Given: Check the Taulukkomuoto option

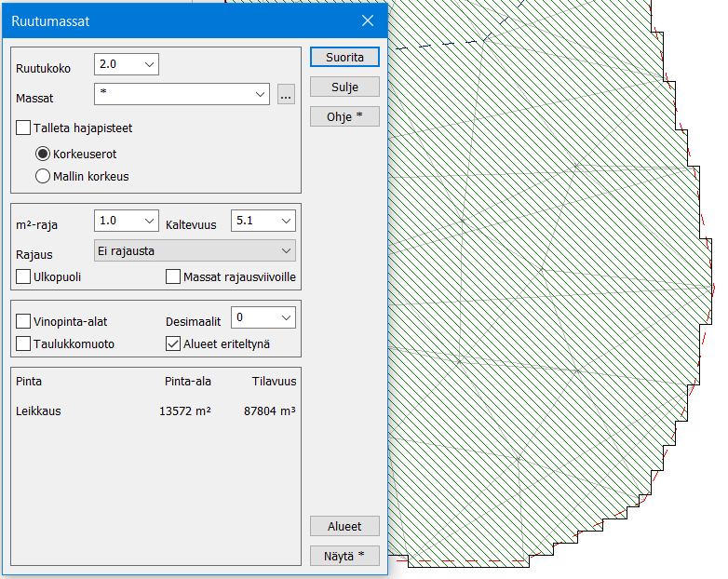Looking at the screenshot, I should coord(24,343).
